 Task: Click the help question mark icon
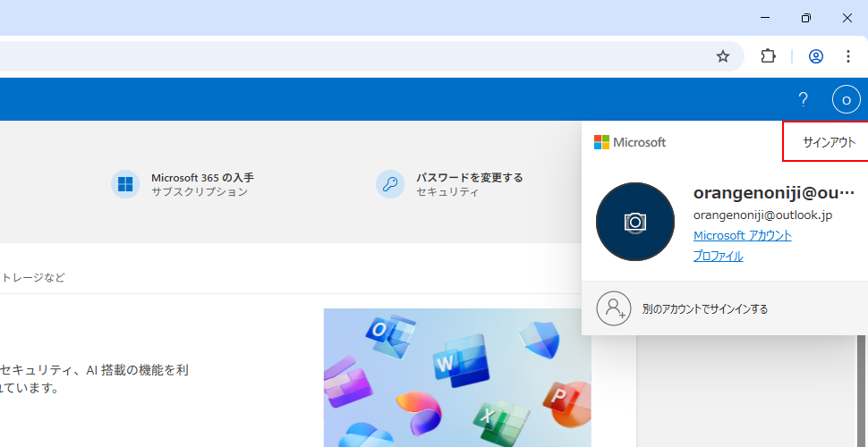pos(803,99)
